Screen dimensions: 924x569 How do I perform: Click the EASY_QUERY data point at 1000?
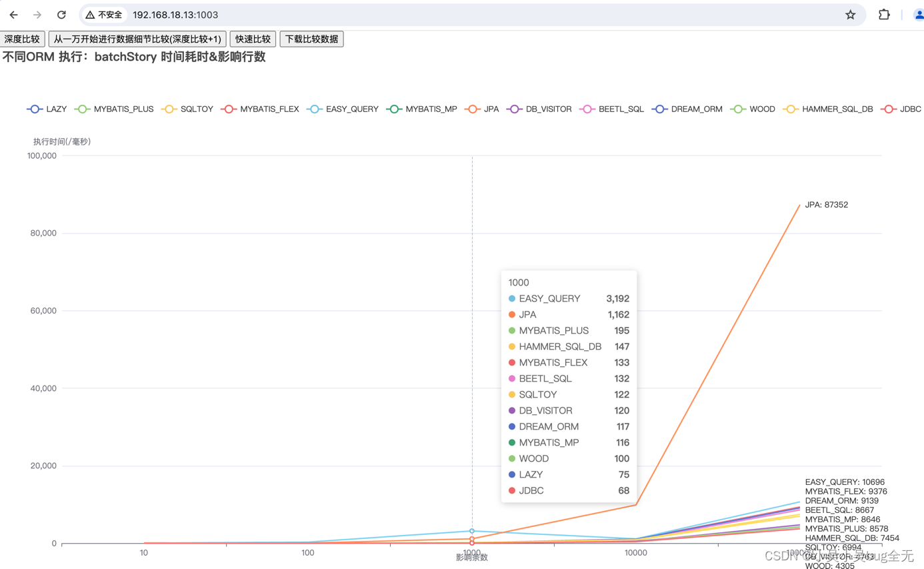click(x=472, y=531)
